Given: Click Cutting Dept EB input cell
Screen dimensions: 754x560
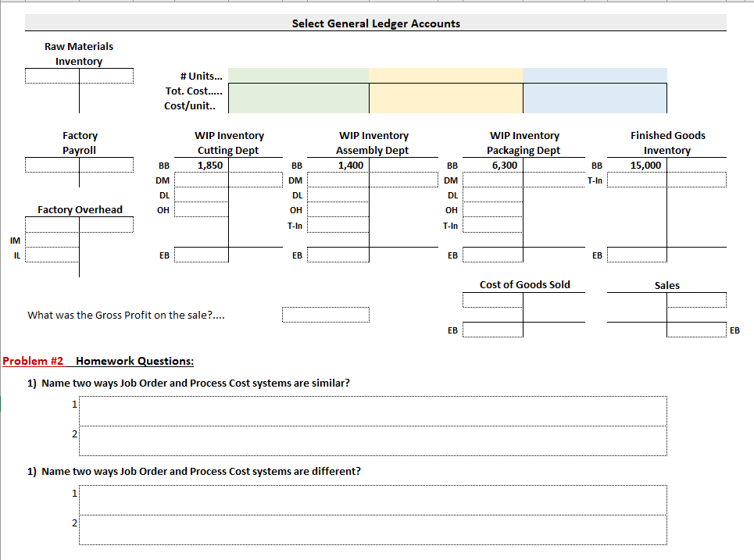Looking at the screenshot, I should 202,255.
